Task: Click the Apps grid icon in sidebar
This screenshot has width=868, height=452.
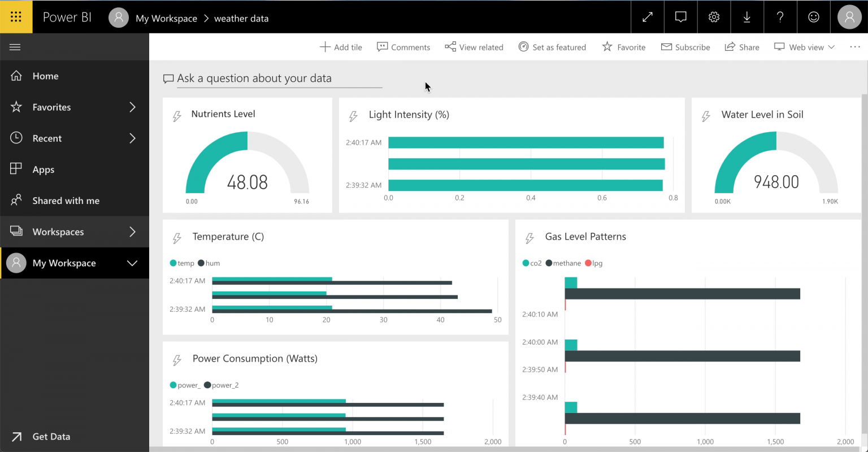Action: click(x=16, y=169)
